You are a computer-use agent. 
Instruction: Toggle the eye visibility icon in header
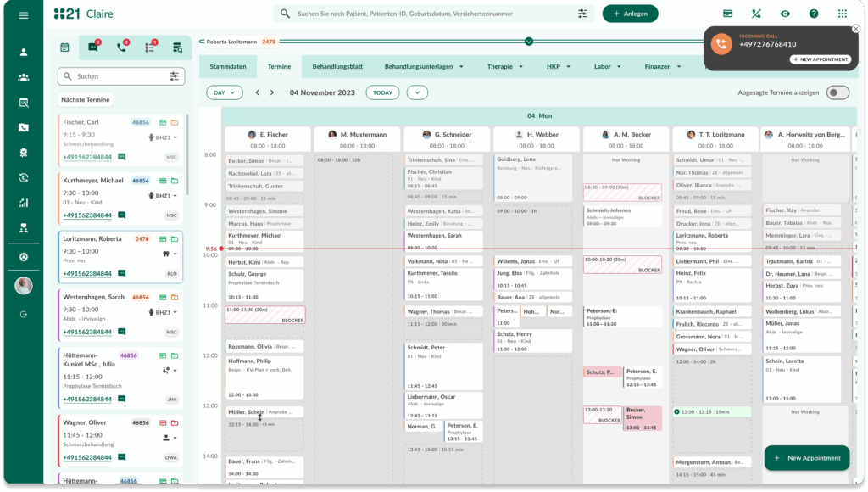pyautogui.click(x=785, y=14)
